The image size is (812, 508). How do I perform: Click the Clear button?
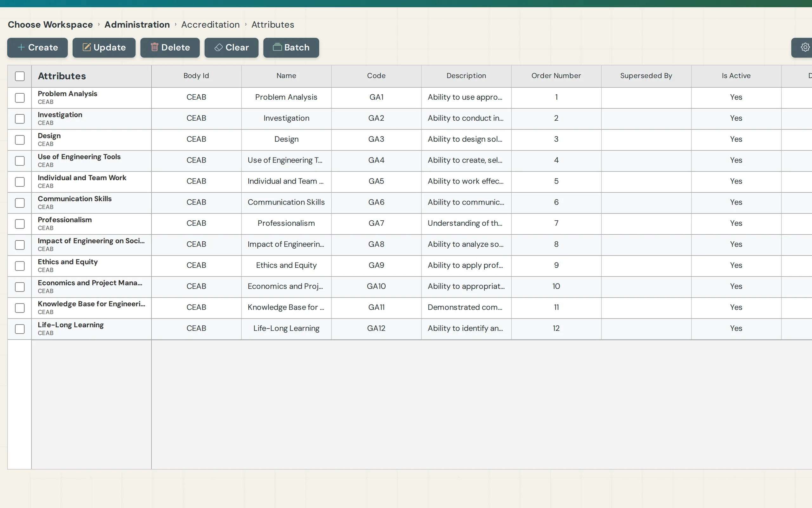pos(232,47)
